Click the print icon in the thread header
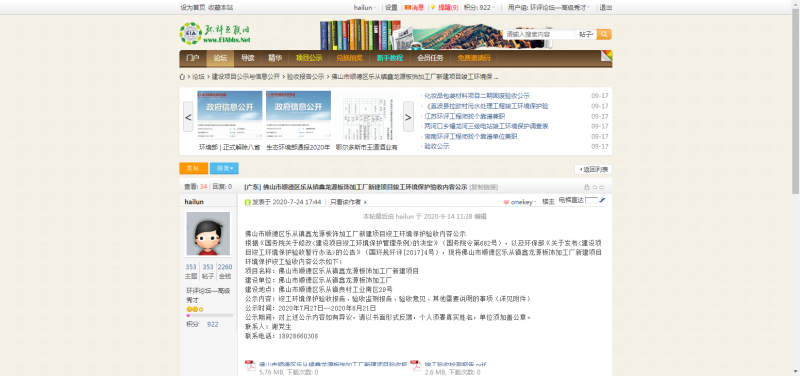 click(587, 187)
